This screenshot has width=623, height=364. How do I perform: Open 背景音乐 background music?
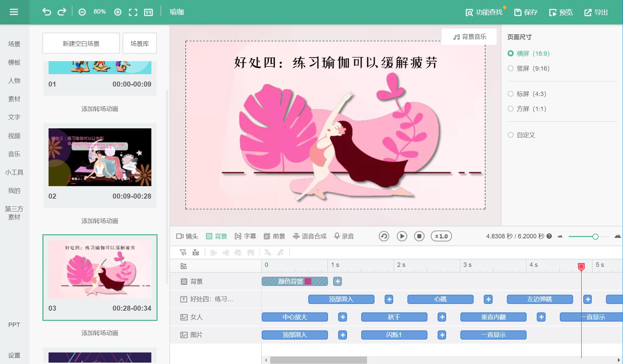click(x=469, y=37)
